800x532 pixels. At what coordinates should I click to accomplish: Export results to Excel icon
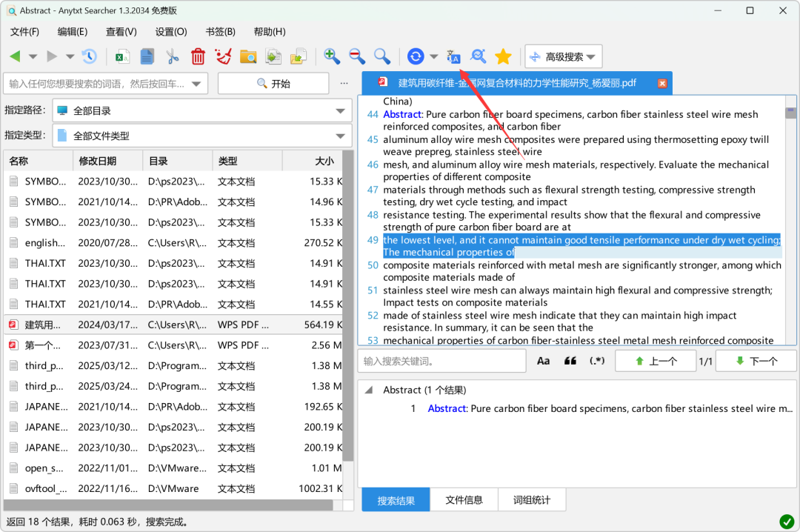pos(122,56)
